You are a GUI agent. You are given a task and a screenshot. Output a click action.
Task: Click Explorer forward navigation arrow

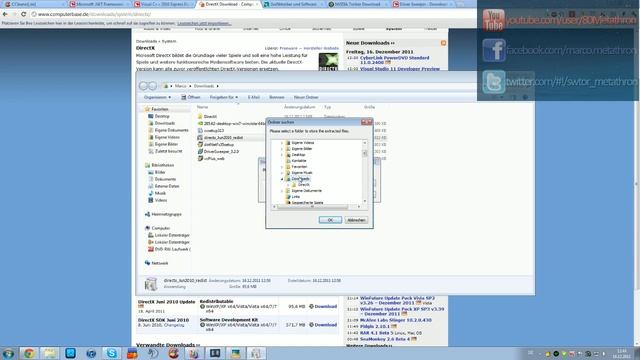152,86
